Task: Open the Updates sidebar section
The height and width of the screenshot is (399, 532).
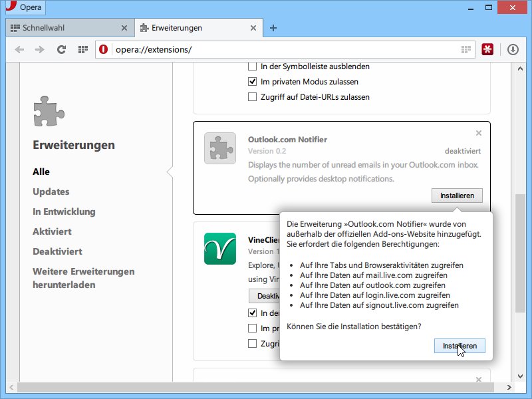Action: 51,192
